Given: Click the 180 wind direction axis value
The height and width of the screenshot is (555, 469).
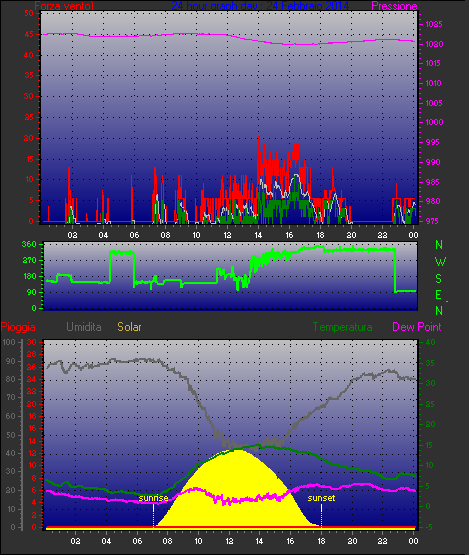Looking at the screenshot, I should 29,276.
